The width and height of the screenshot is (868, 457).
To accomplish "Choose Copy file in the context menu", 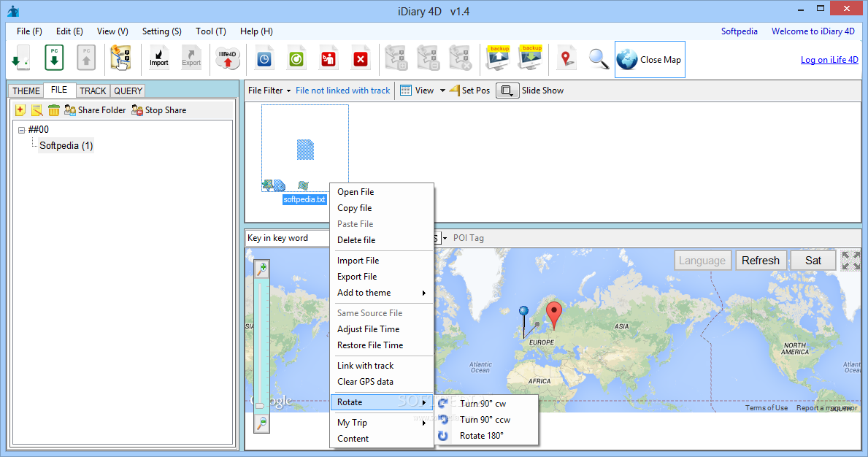I will tap(381, 208).
